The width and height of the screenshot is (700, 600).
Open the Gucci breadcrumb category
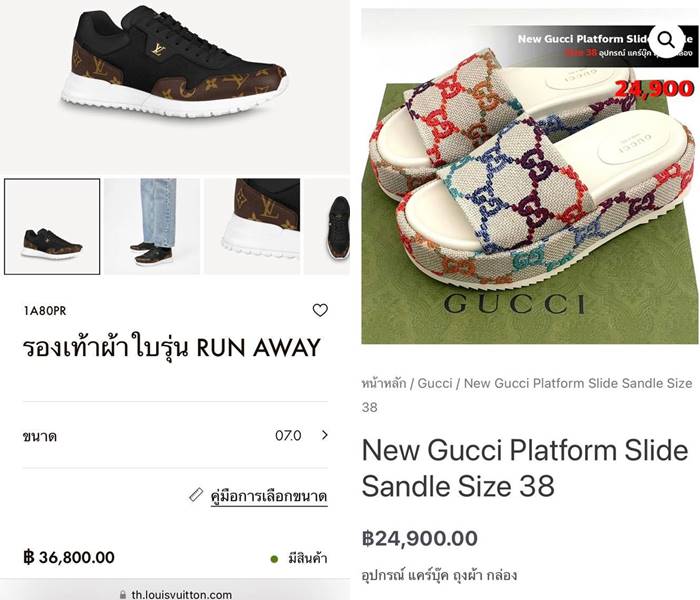435,383
